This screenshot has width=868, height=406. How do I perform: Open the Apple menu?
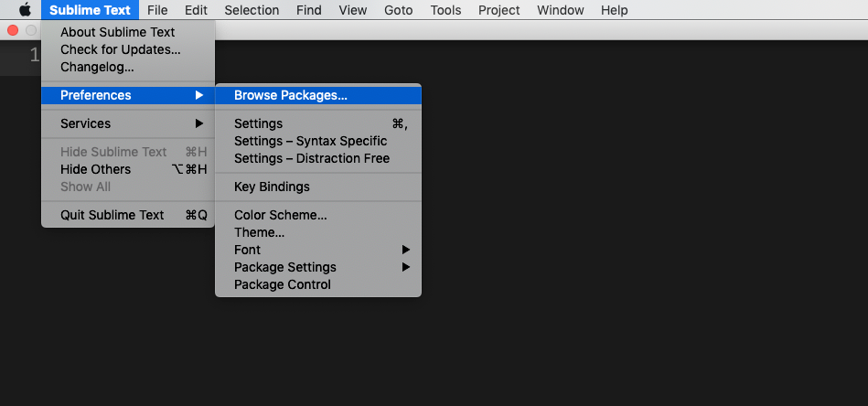click(25, 10)
